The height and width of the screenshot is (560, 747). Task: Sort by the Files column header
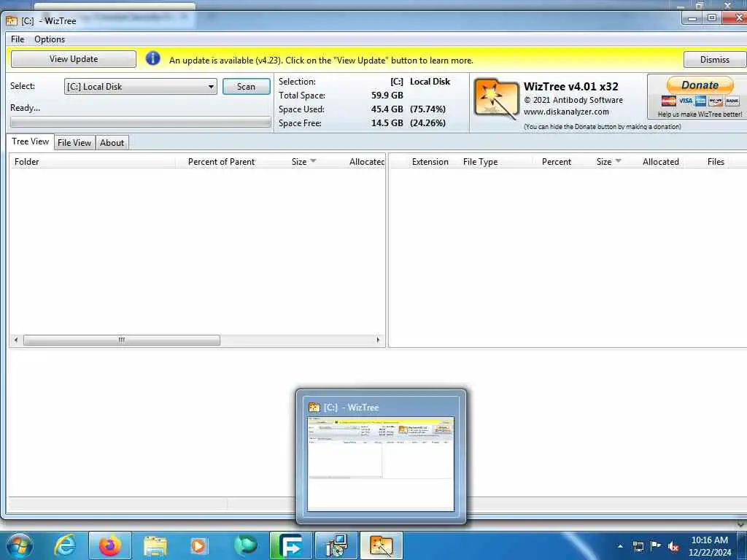[716, 161]
